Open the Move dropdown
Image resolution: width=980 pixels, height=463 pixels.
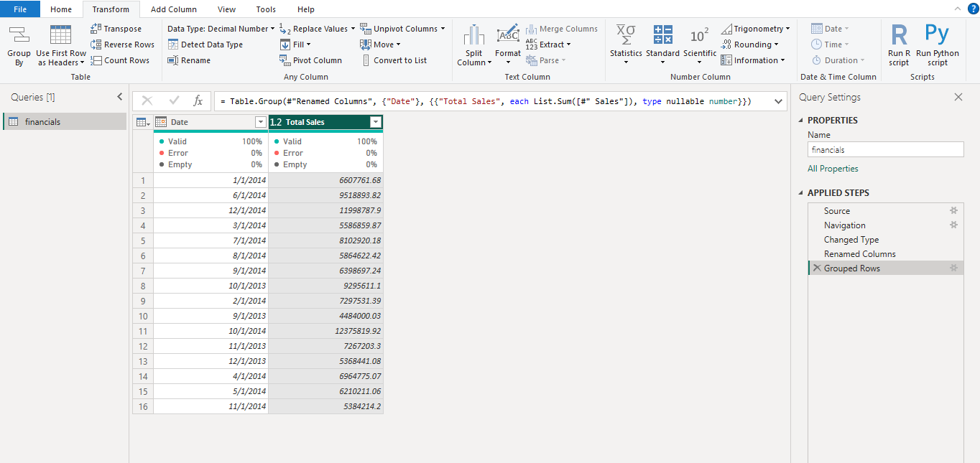(x=381, y=45)
